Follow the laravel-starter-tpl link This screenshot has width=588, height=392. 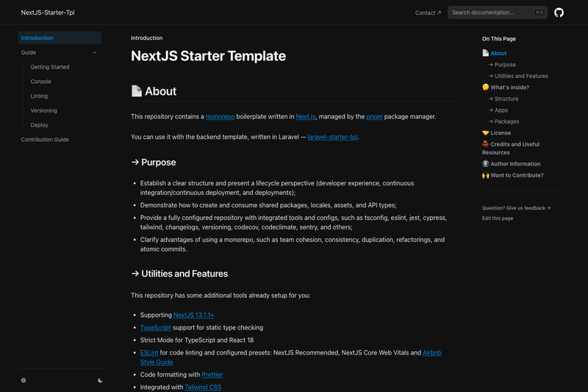(332, 137)
